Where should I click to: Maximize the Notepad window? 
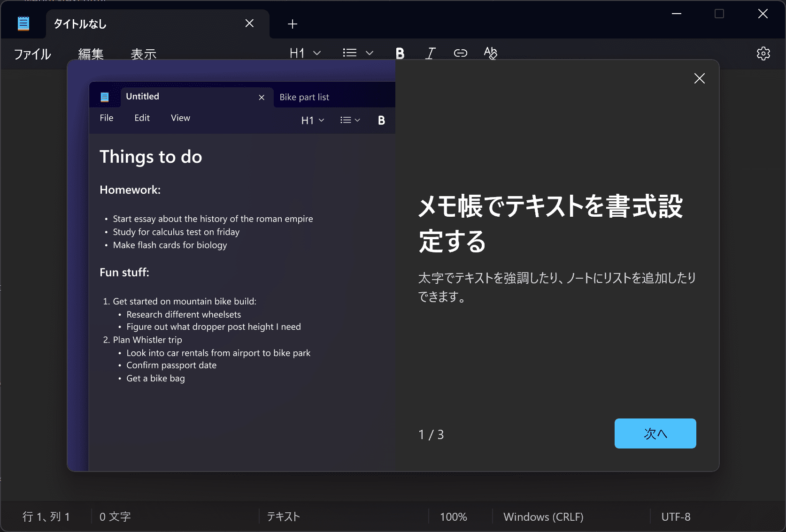pos(719,14)
